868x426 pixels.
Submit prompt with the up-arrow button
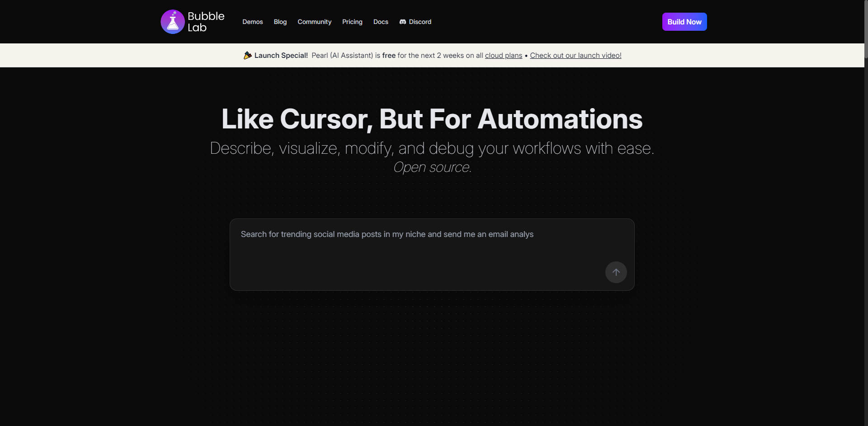616,272
